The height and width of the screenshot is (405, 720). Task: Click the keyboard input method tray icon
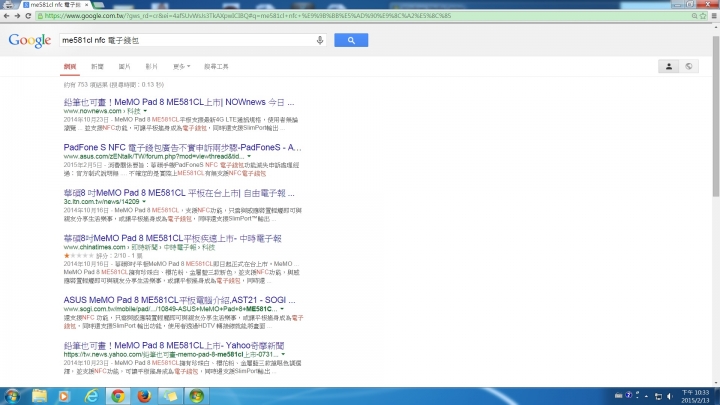(x=619, y=395)
